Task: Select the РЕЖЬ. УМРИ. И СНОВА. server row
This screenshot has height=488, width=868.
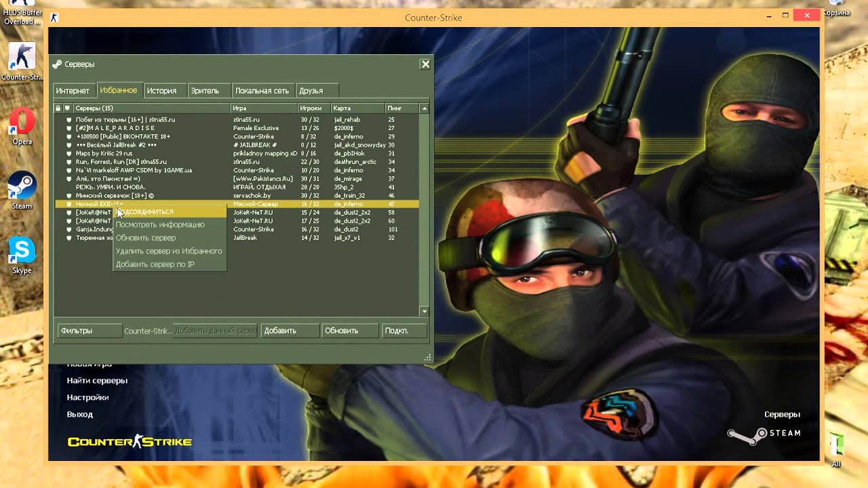Action: (x=237, y=187)
